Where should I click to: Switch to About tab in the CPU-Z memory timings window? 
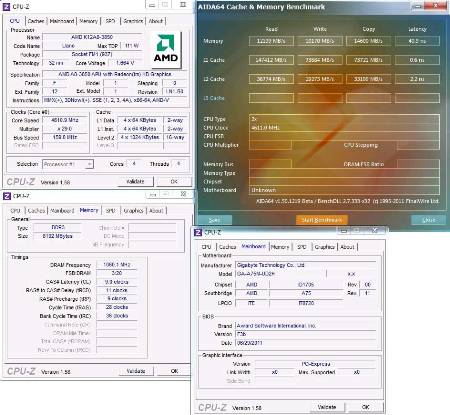tap(156, 210)
